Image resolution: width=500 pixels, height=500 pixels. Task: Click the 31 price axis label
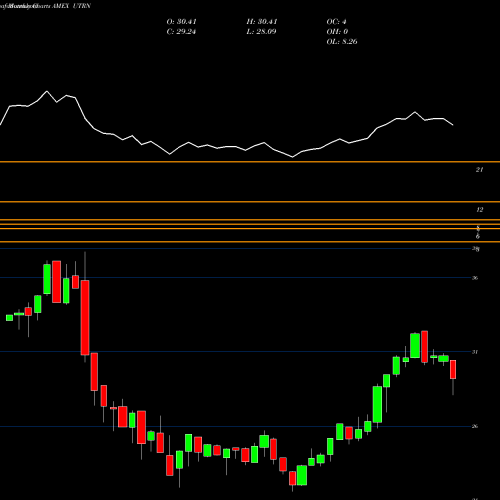point(475,352)
